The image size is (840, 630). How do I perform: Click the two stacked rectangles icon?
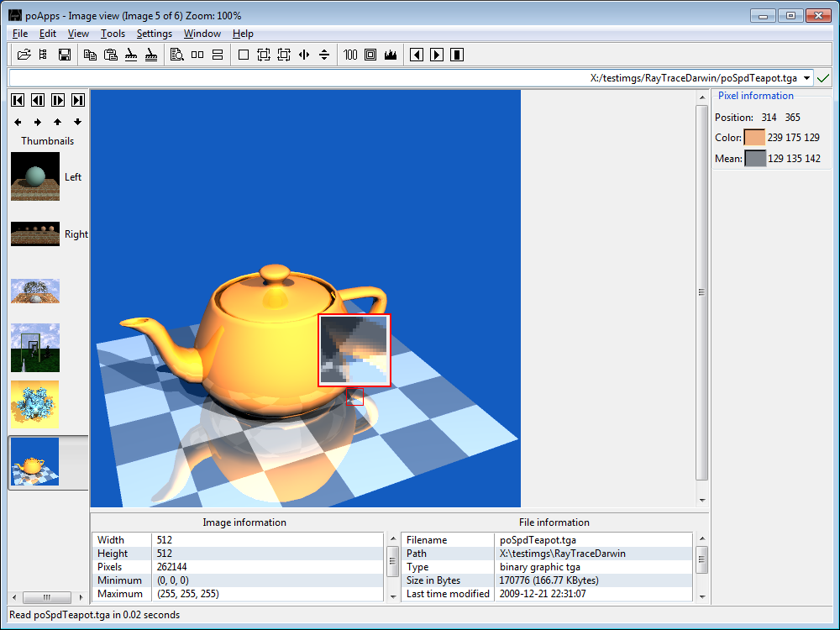pyautogui.click(x=218, y=55)
